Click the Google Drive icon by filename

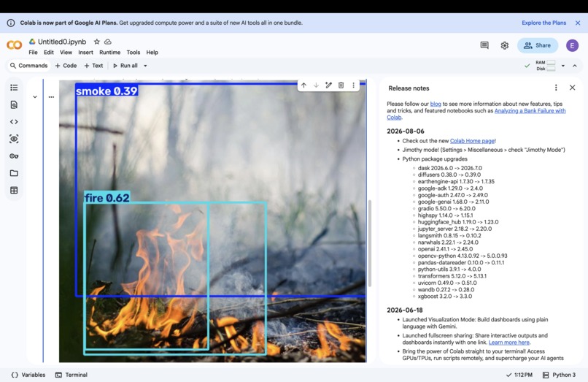coord(32,42)
